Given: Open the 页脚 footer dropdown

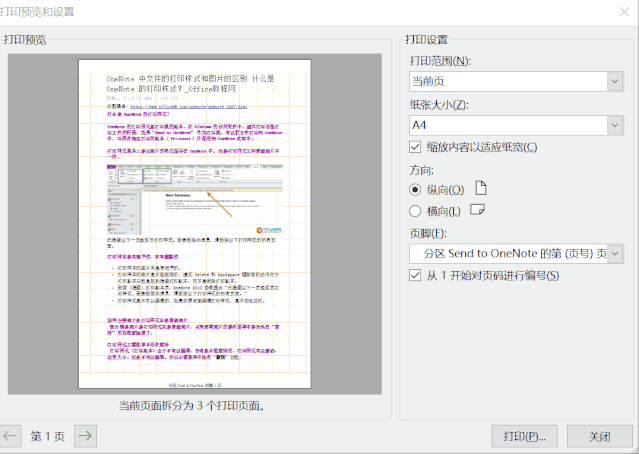Looking at the screenshot, I should pos(516,253).
